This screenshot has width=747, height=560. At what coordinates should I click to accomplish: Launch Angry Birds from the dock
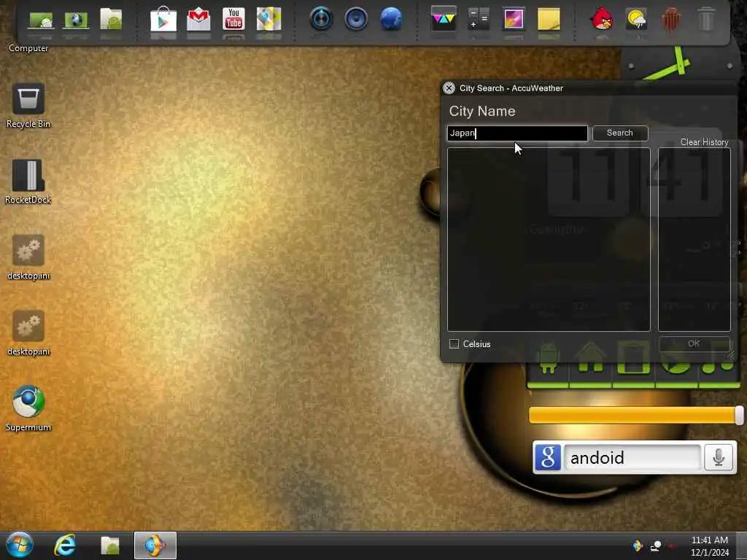(601, 19)
